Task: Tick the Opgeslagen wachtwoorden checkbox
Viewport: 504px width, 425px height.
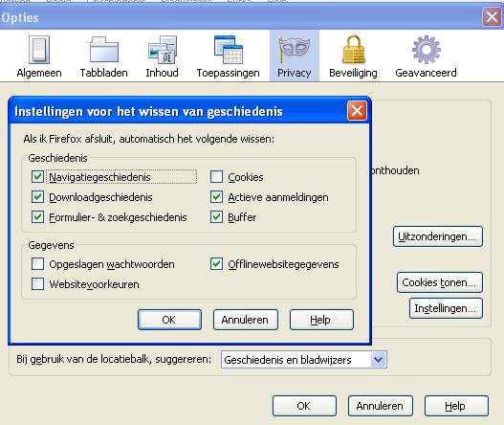Action: click(x=37, y=264)
